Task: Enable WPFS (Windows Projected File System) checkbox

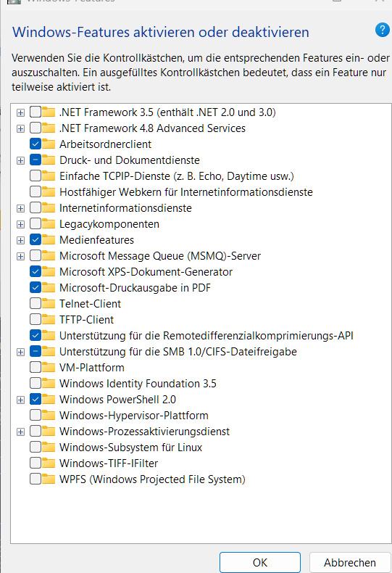Action: click(36, 479)
